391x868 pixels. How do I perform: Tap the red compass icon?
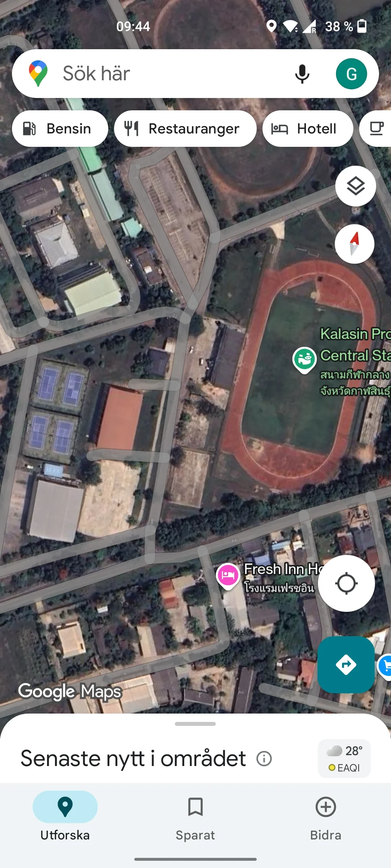pos(354,244)
